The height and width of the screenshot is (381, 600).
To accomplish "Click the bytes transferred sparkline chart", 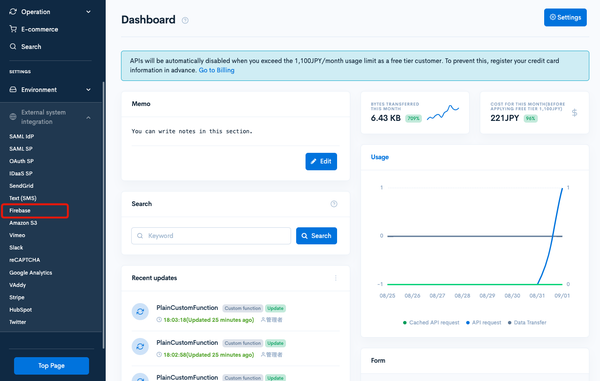I will pyautogui.click(x=443, y=112).
